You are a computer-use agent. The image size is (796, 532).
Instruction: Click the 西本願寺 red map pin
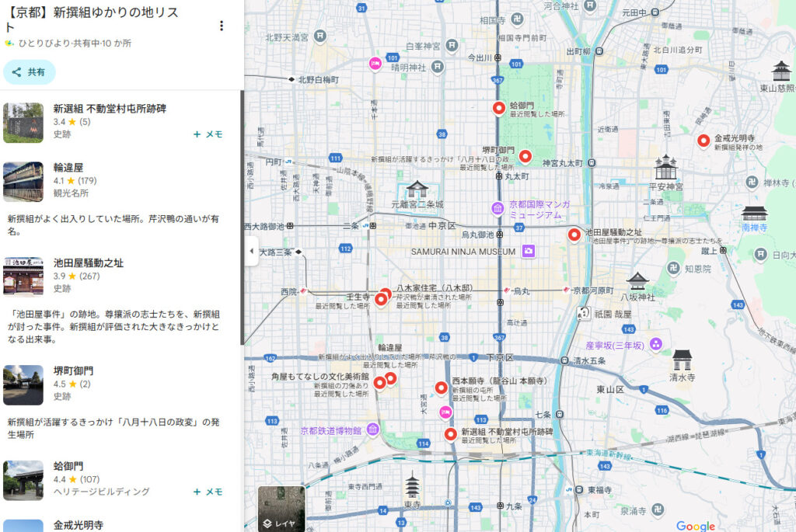[x=442, y=388]
